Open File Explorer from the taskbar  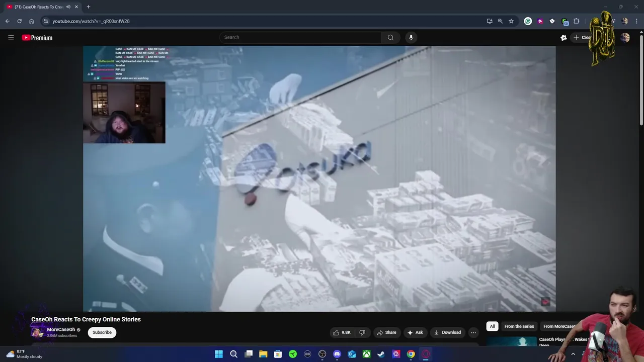[x=263, y=354]
